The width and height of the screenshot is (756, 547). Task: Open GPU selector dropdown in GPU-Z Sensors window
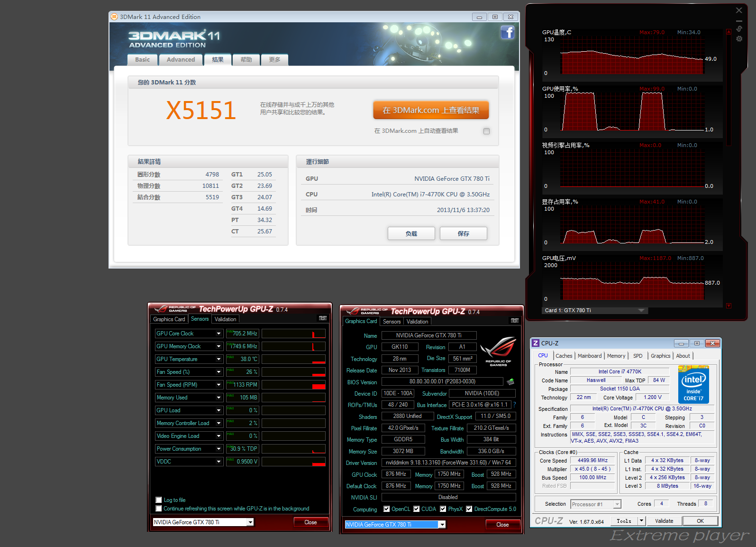[250, 522]
